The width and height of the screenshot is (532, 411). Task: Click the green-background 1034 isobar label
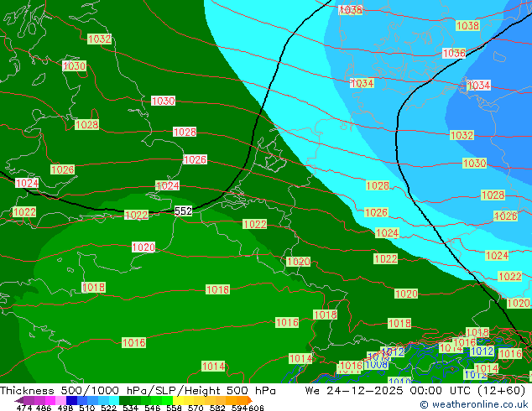coord(362,83)
